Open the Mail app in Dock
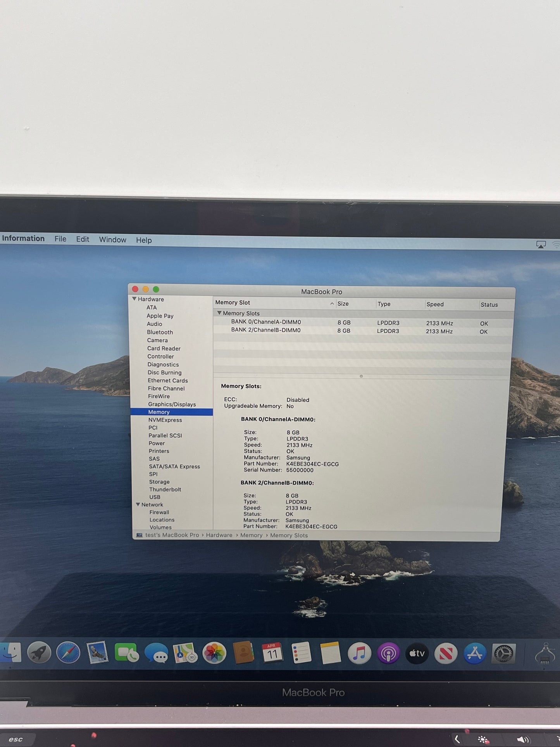This screenshot has width=560, height=747. tap(97, 653)
